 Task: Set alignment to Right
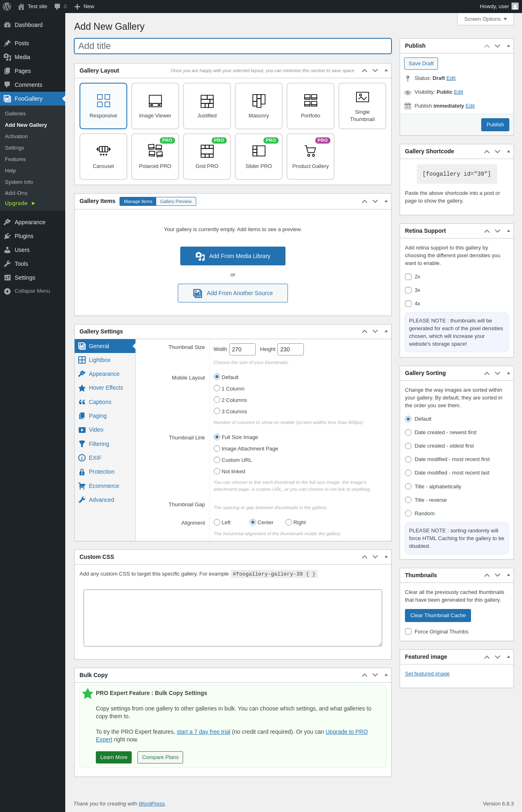click(289, 522)
